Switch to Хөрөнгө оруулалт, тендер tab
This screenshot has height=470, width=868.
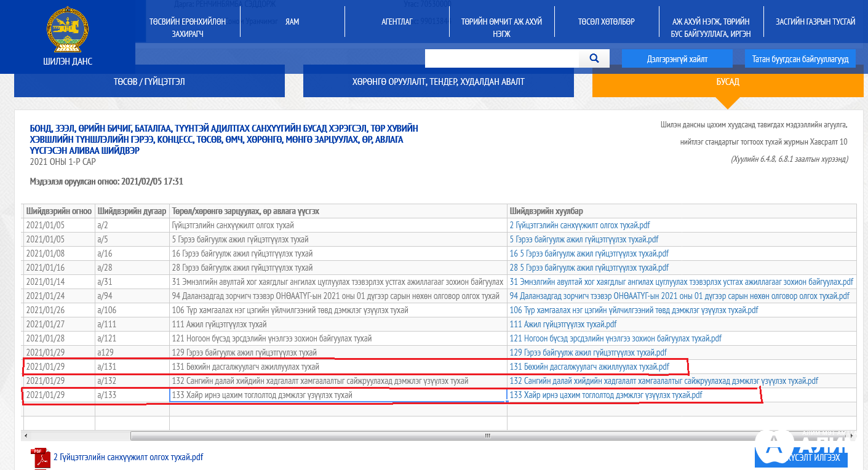439,81
